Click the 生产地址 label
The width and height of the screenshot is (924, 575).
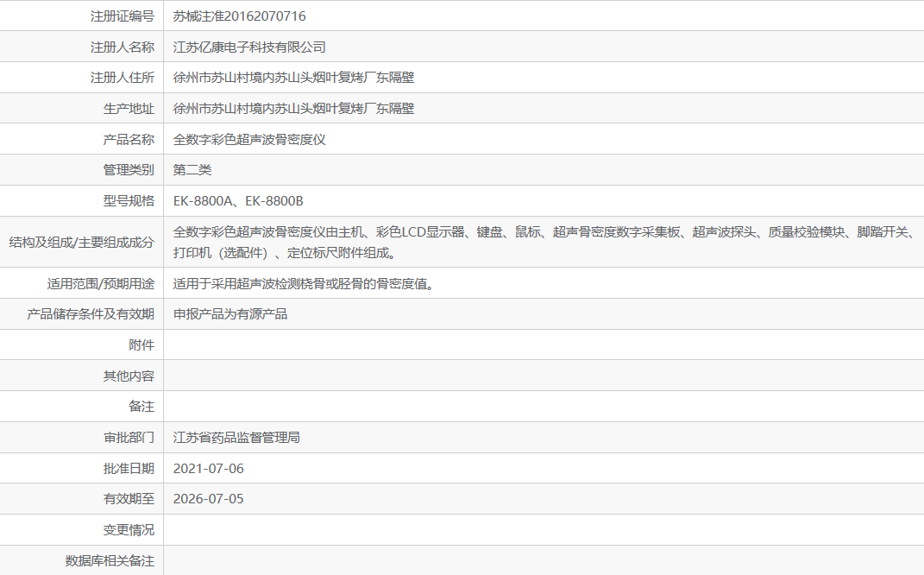(x=129, y=109)
